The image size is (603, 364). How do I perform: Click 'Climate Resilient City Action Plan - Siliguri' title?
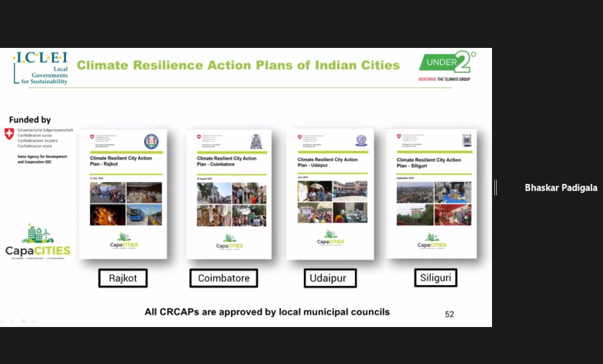(x=429, y=163)
